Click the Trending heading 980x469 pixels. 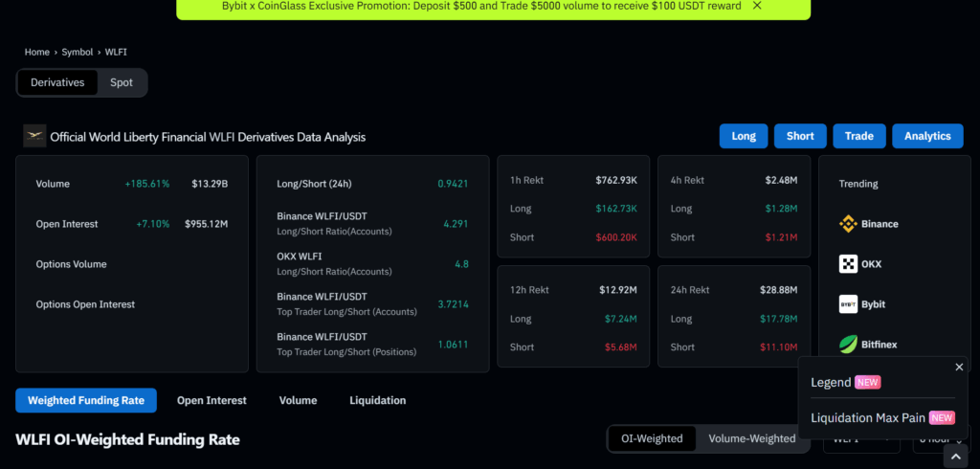point(858,184)
